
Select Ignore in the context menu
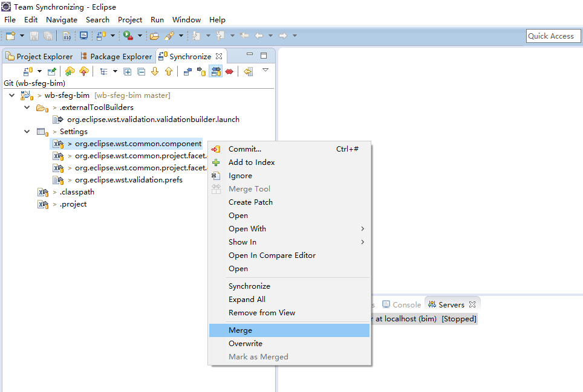pyautogui.click(x=289, y=176)
